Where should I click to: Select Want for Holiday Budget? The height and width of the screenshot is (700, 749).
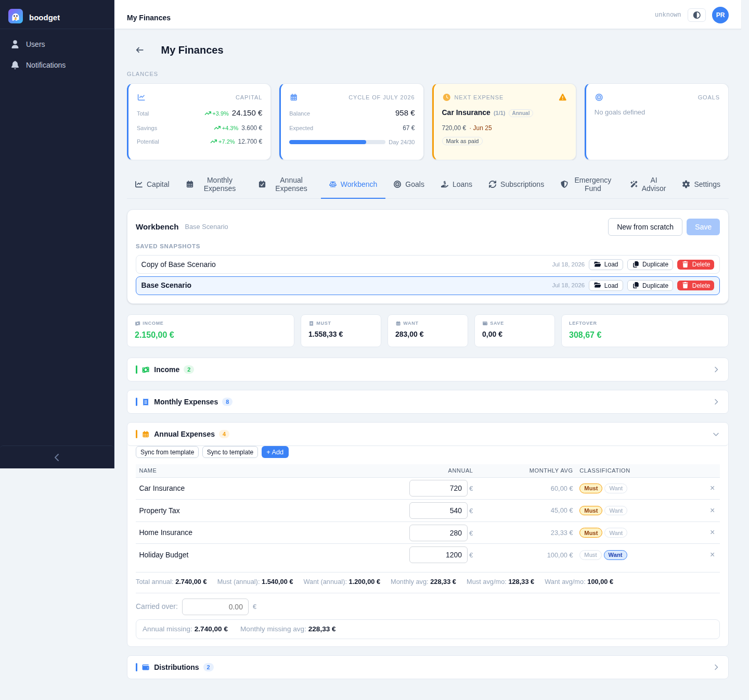click(x=615, y=555)
